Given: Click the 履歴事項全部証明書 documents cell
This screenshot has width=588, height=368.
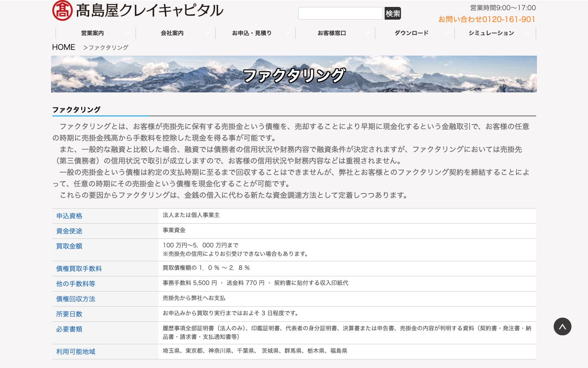Looking at the screenshot, I should pos(347,332).
